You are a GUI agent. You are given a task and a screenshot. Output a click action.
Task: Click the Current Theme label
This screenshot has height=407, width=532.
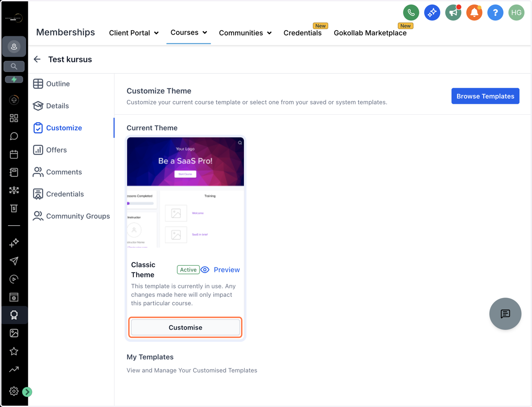pos(152,128)
